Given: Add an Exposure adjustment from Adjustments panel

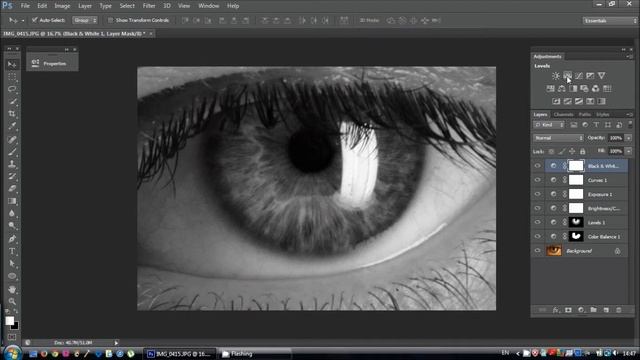Looking at the screenshot, I should click(x=590, y=76).
